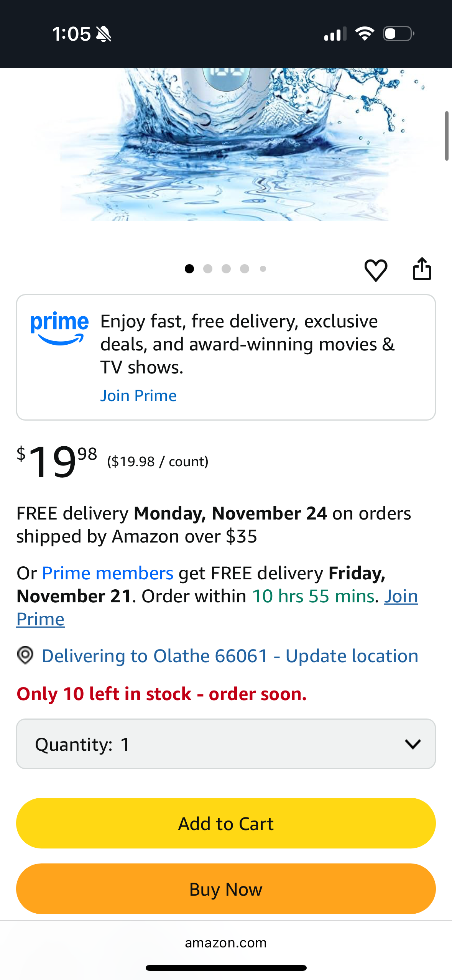The width and height of the screenshot is (452, 980).
Task: Tap the share icon
Action: click(x=422, y=269)
